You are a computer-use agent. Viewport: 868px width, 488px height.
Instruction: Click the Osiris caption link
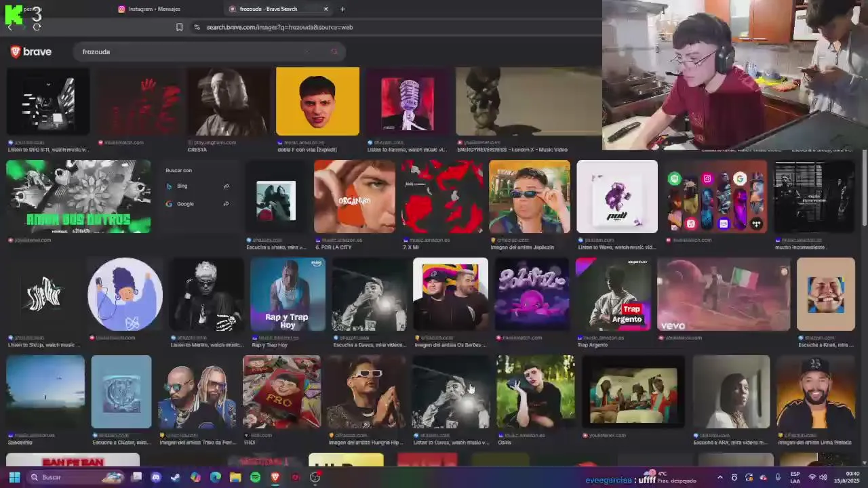click(505, 443)
